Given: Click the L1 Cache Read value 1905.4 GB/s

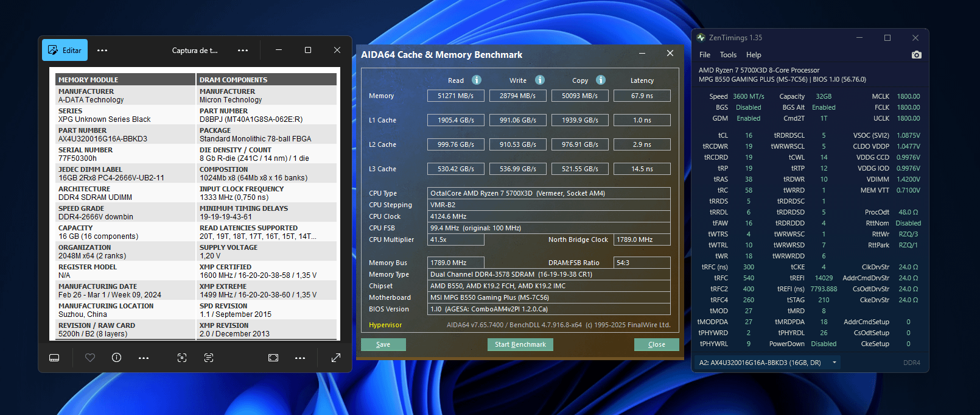Looking at the screenshot, I should pos(456,120).
